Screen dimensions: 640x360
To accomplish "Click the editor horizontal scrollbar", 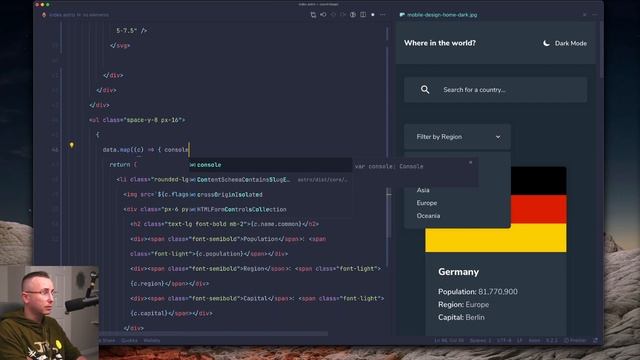I will [x=212, y=334].
